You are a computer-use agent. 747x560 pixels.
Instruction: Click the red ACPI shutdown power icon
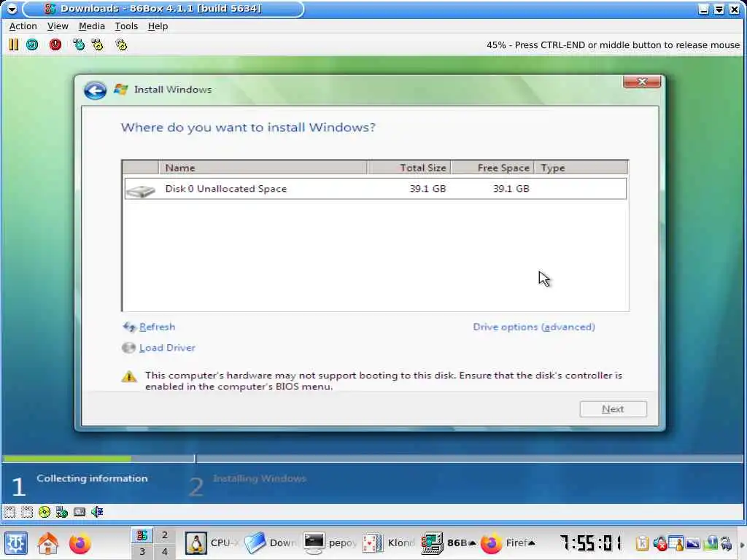(x=55, y=44)
